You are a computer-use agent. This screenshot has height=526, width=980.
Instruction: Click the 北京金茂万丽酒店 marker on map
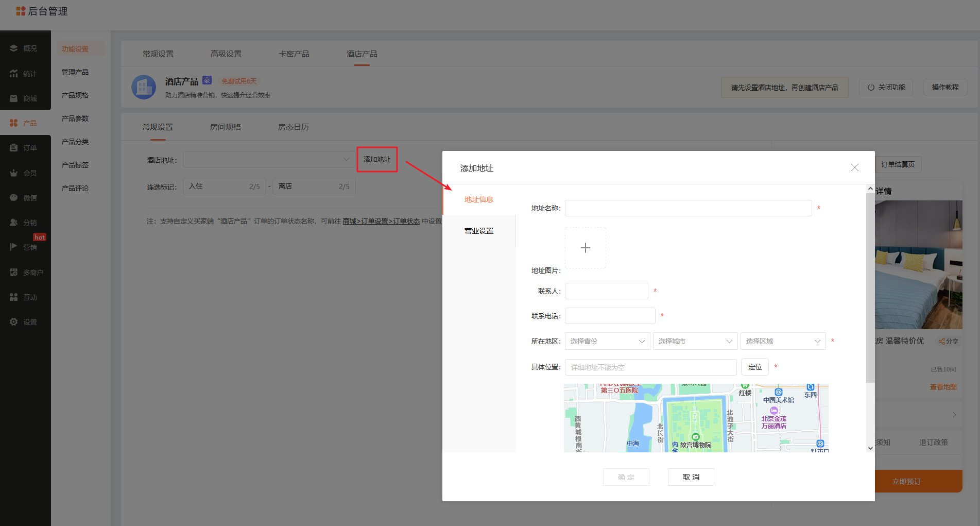773,411
